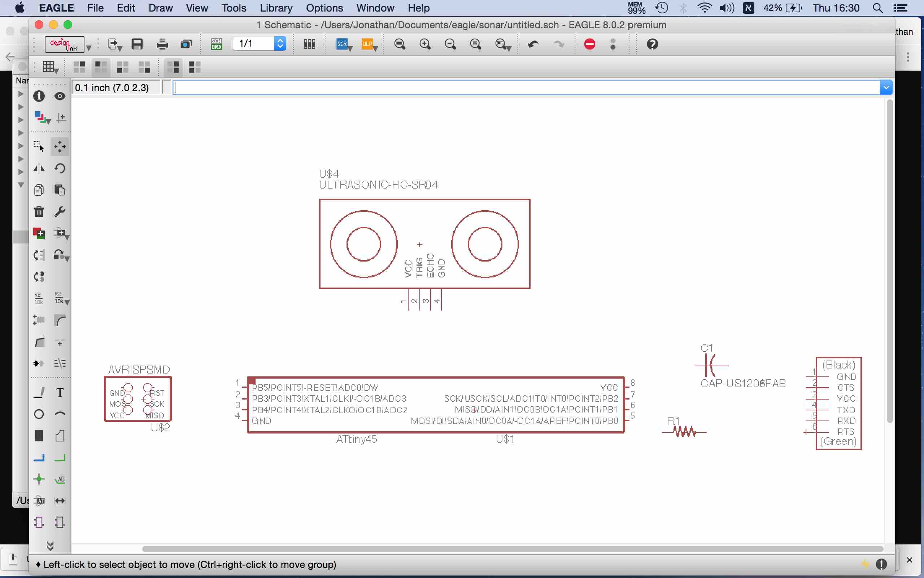Switch to board with SCH/BRD button
924x578 pixels.
tap(217, 44)
